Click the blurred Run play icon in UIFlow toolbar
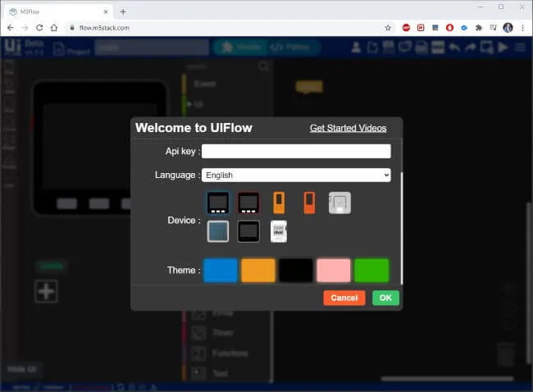 (503, 48)
